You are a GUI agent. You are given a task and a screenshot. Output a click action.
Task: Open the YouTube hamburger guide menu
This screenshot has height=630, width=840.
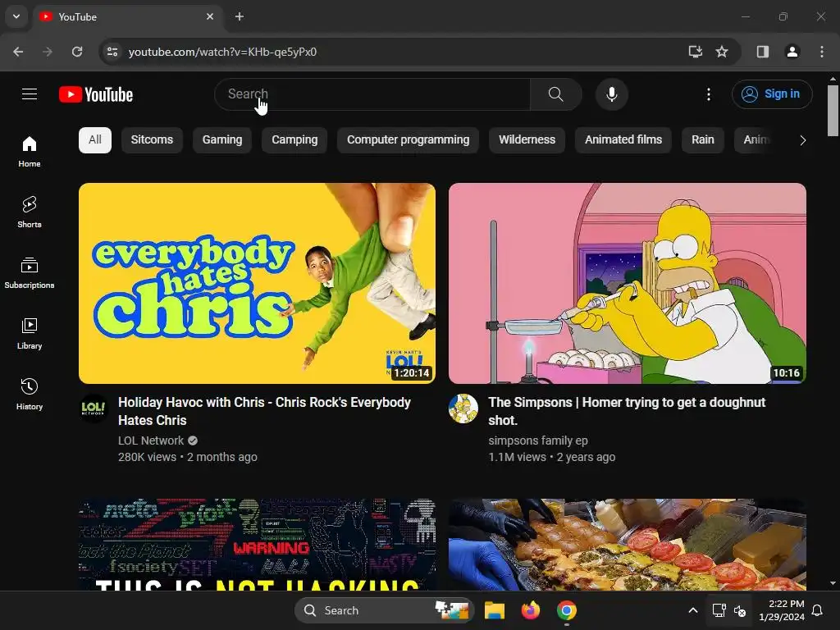pos(30,94)
